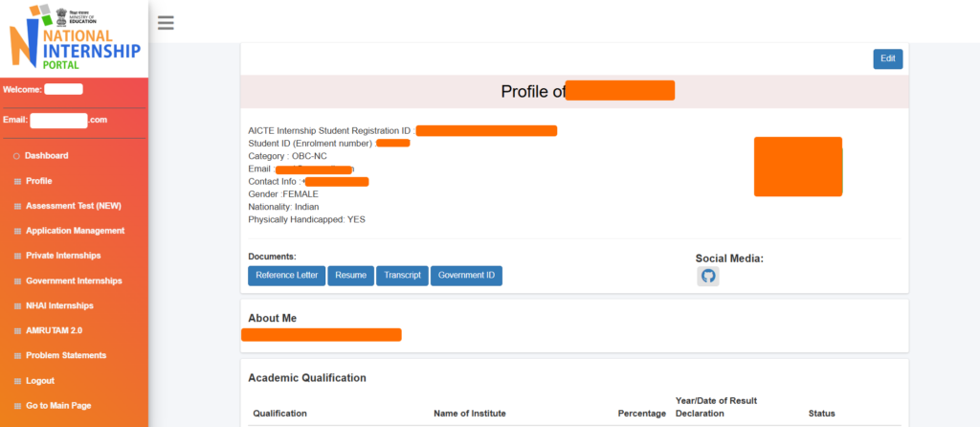Click the grid icon beside Application Management
Viewport: 980px width, 427px height.
(x=17, y=232)
